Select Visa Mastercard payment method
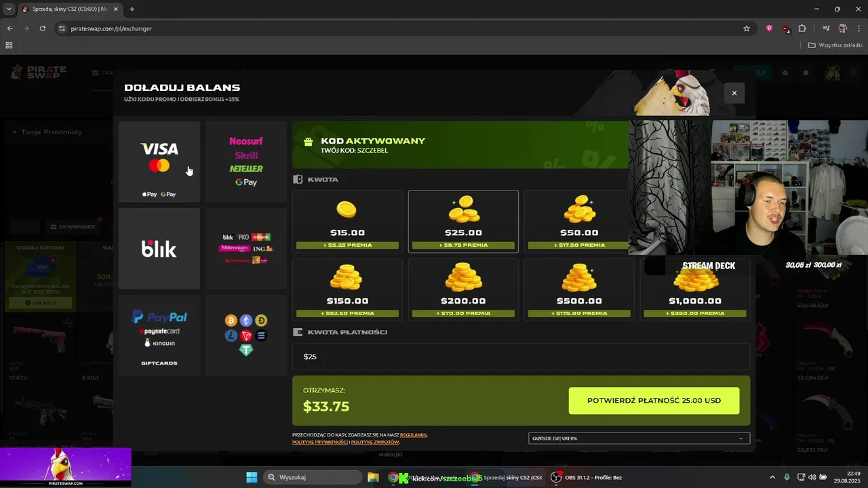This screenshot has height=488, width=868. pos(159,161)
